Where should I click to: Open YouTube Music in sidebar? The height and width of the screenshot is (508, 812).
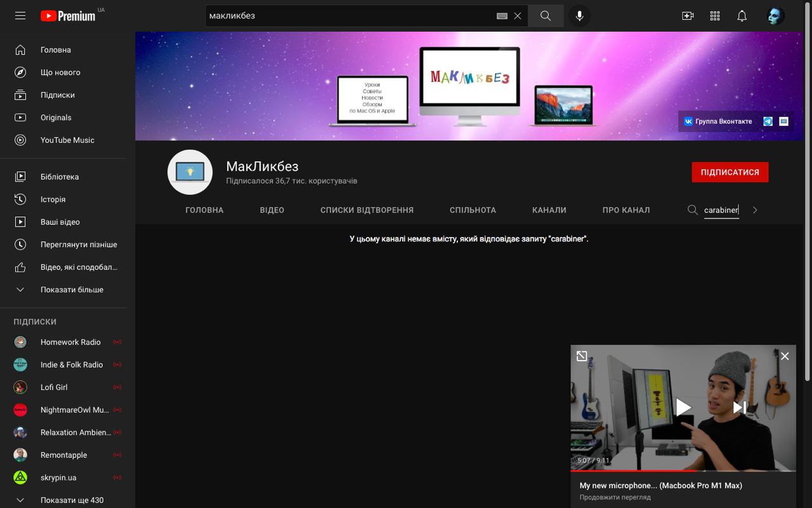(x=63, y=140)
